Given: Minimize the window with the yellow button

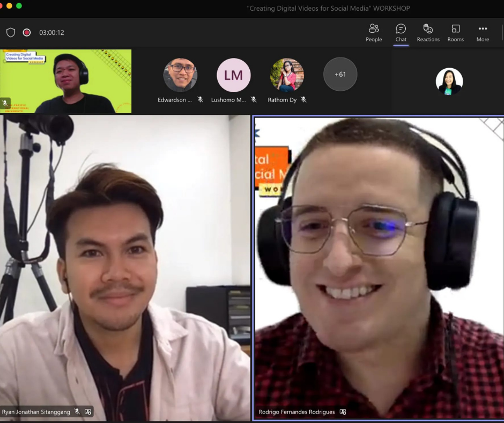Looking at the screenshot, I should coord(9,6).
